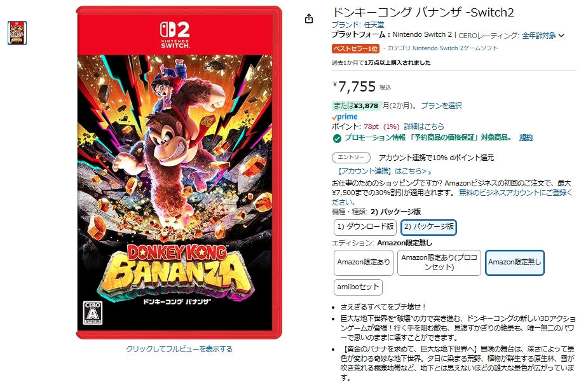Open the 詳細はこちら points link
This screenshot has width=588, height=382.
coord(424,126)
